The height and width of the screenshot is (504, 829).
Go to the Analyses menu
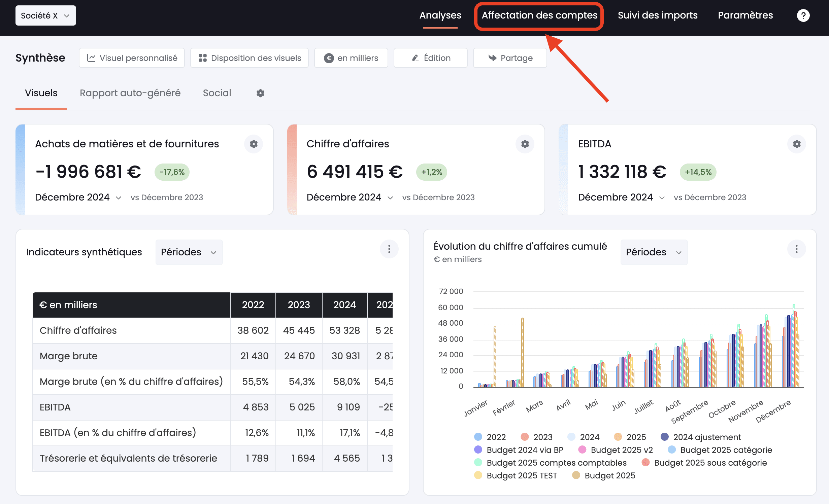pyautogui.click(x=440, y=15)
